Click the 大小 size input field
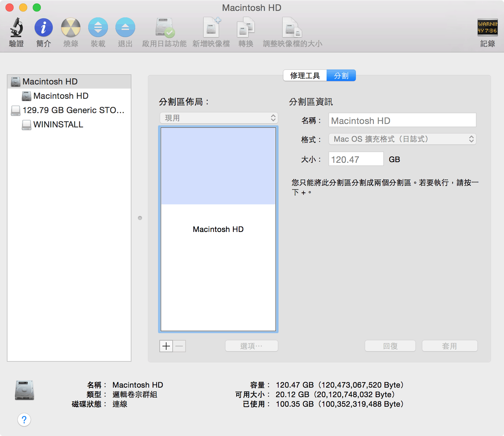 [356, 159]
